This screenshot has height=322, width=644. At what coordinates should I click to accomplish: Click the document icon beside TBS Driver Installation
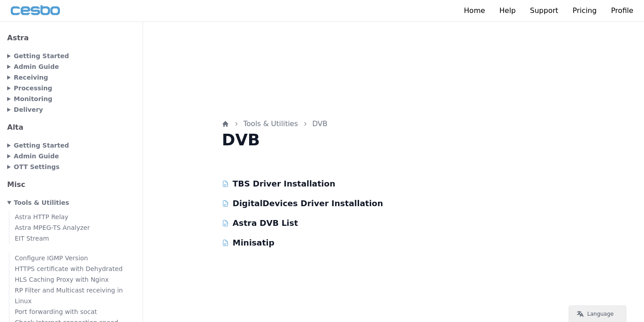225,184
